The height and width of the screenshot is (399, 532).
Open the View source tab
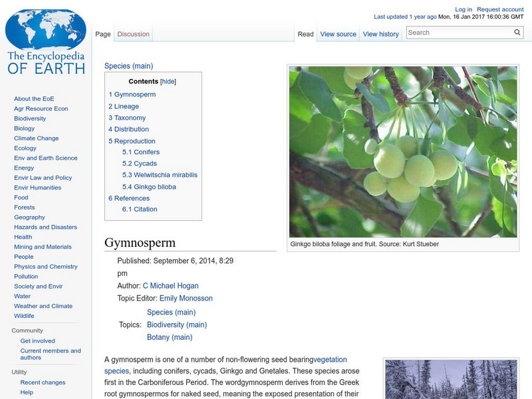click(x=338, y=34)
